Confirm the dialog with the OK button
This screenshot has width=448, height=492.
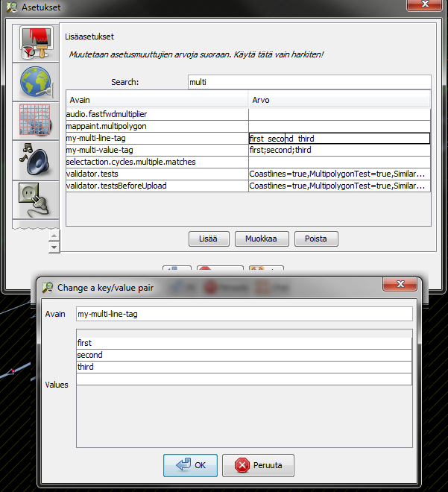pos(190,465)
